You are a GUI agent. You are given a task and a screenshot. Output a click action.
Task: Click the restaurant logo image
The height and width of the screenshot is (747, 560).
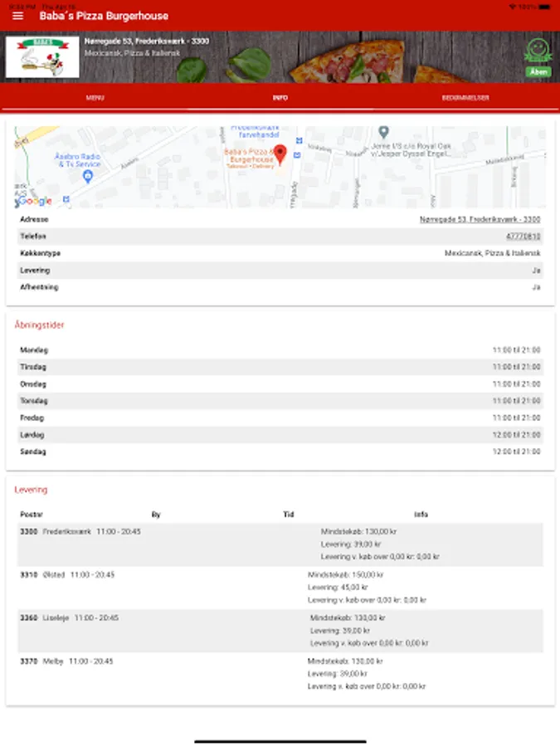click(42, 56)
